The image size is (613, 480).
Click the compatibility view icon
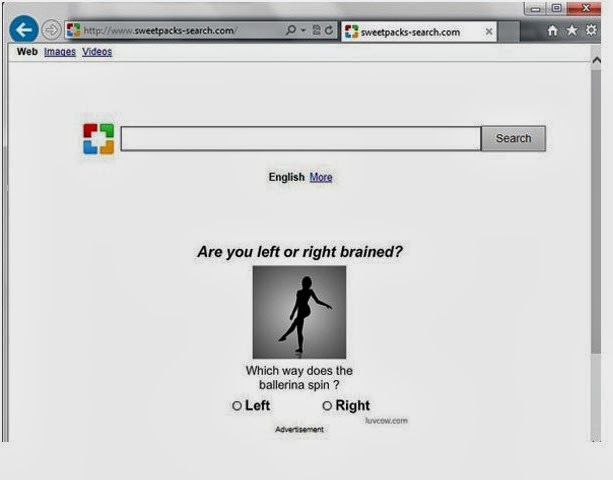click(317, 30)
